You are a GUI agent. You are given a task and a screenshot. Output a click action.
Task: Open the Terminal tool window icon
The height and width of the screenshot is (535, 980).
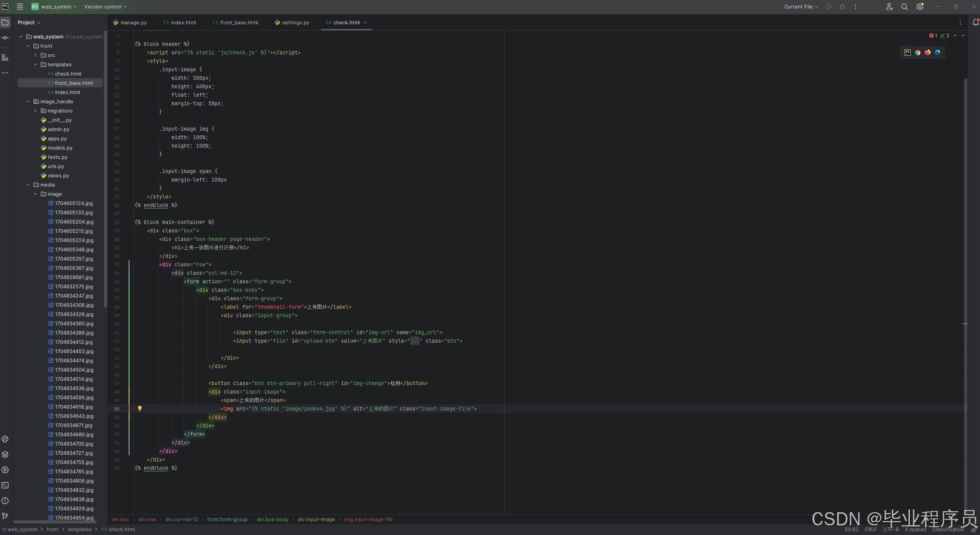(x=5, y=486)
